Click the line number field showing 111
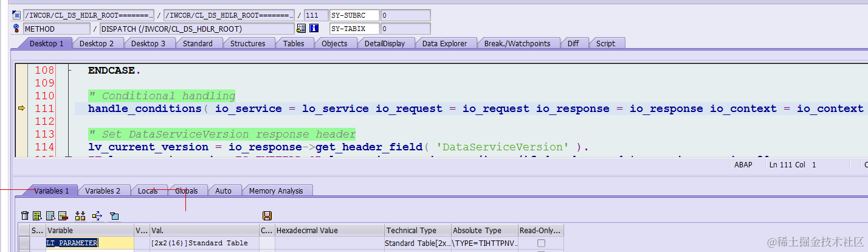The width and height of the screenshot is (868, 252). (x=315, y=15)
